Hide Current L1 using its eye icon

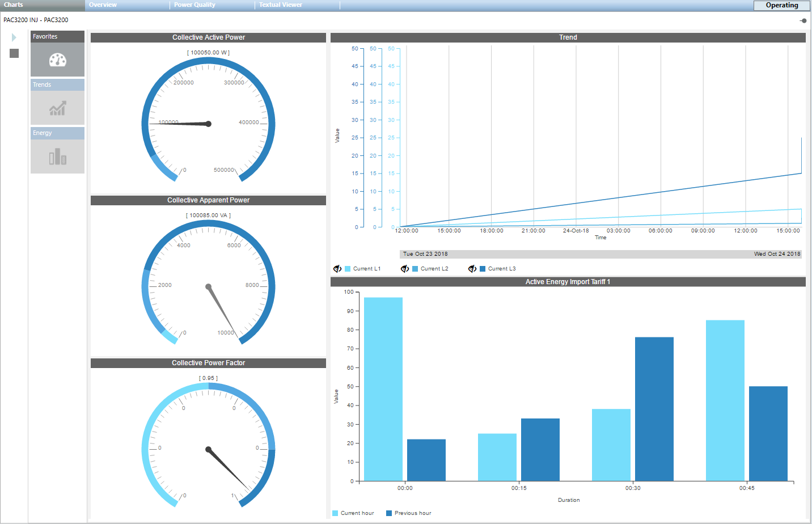(x=337, y=269)
